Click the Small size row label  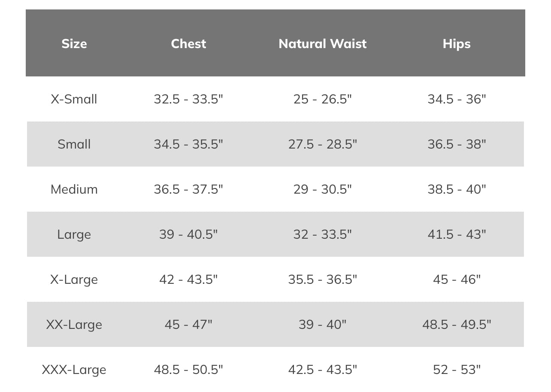click(x=74, y=144)
